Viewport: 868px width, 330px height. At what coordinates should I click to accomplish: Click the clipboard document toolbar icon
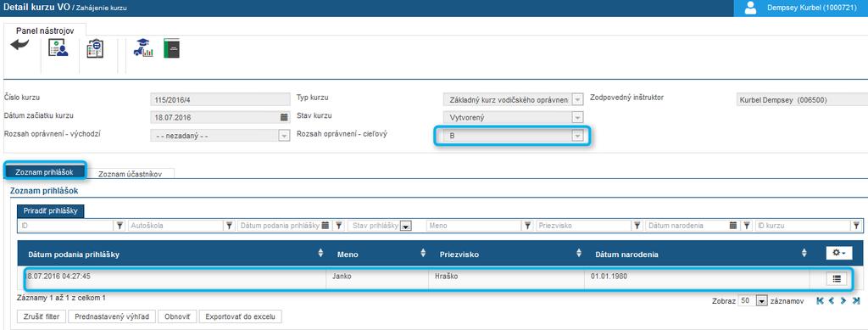[x=95, y=48]
